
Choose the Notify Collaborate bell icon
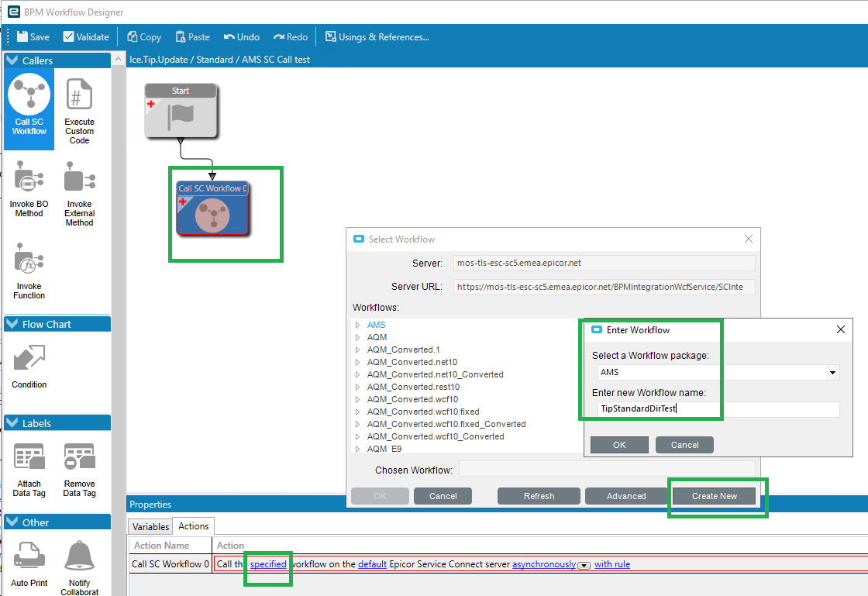(x=79, y=567)
